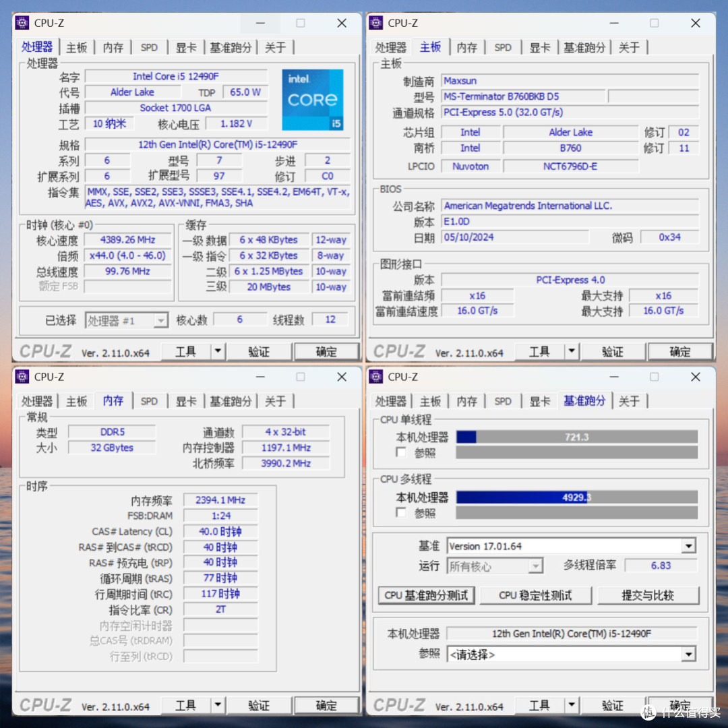Click multiplier value x44.0 (4.0 - 46.0)
Screen dimensions: 728x728
pos(127,255)
